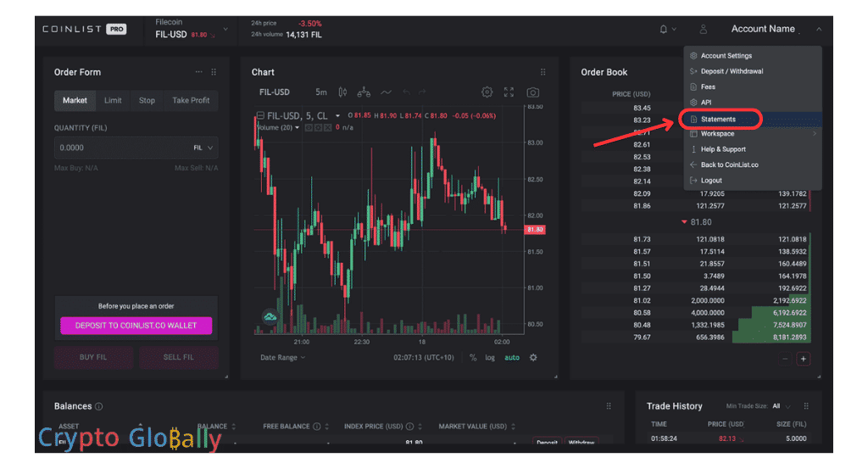868x469 pixels.
Task: Zoom out order book with minus button
Action: [784, 359]
